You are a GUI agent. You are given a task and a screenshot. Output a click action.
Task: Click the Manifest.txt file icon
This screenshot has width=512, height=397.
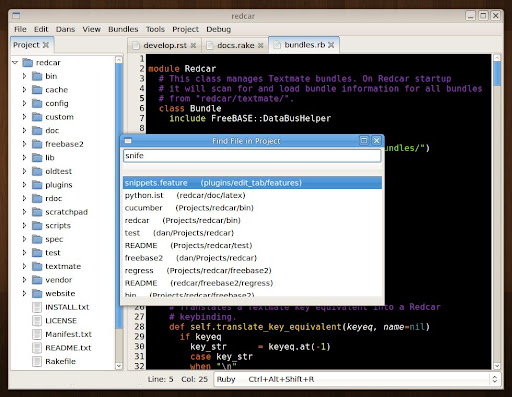tap(37, 334)
